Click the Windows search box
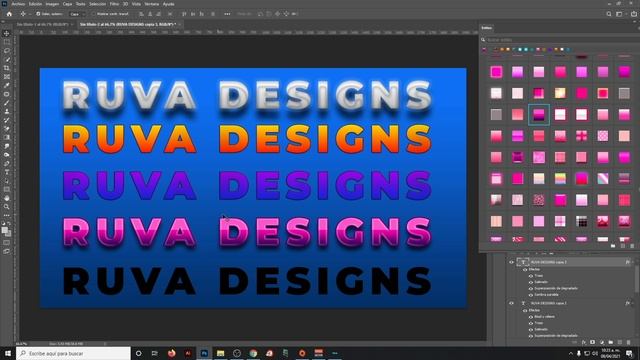640x360 pixels. 73,353
